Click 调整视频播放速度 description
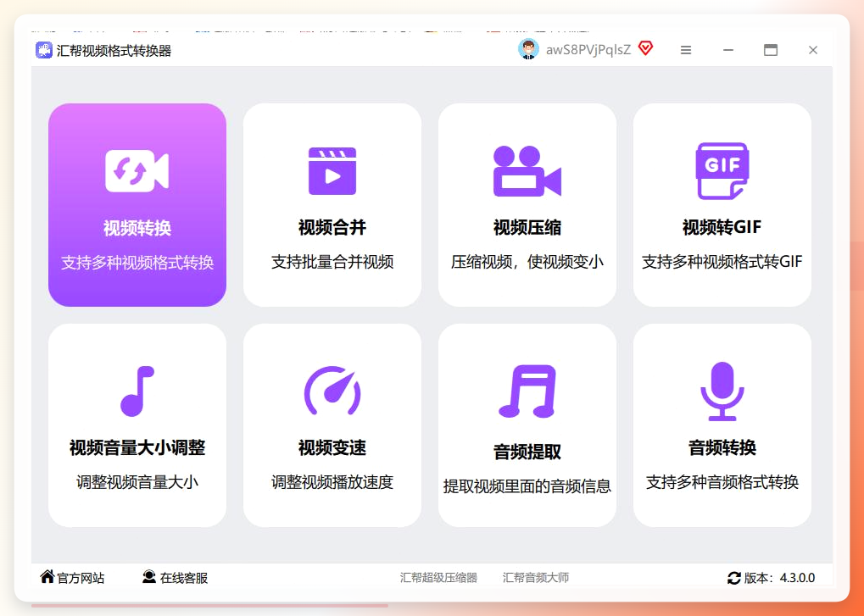 point(332,482)
